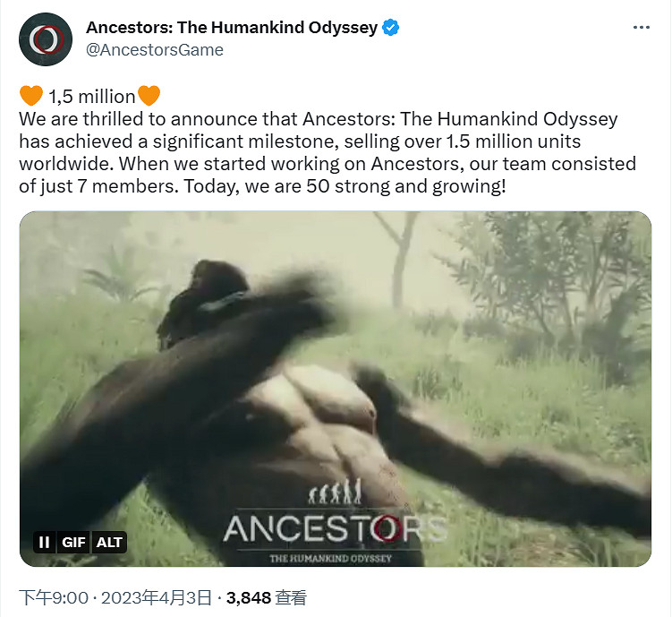This screenshot has height=617, width=672.
Task: Click the evolution silhouettes icon in GIF
Action: pos(336,493)
